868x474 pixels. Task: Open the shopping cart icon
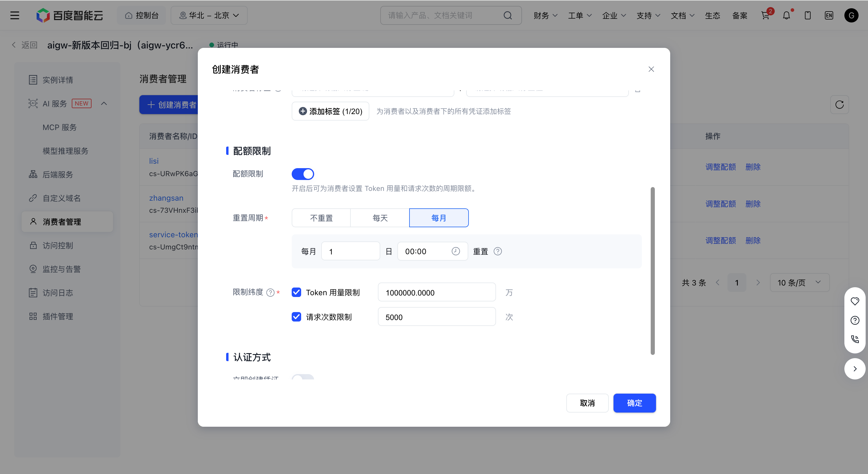pos(765,16)
